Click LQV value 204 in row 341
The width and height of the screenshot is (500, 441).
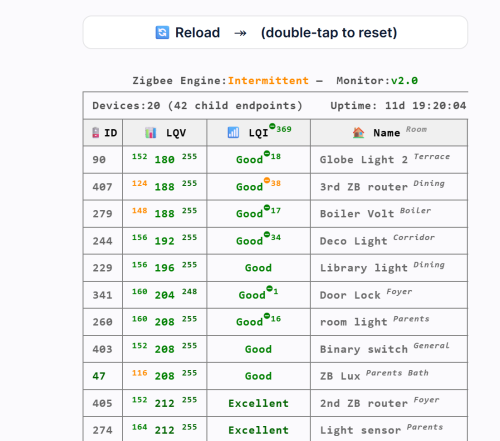(164, 296)
